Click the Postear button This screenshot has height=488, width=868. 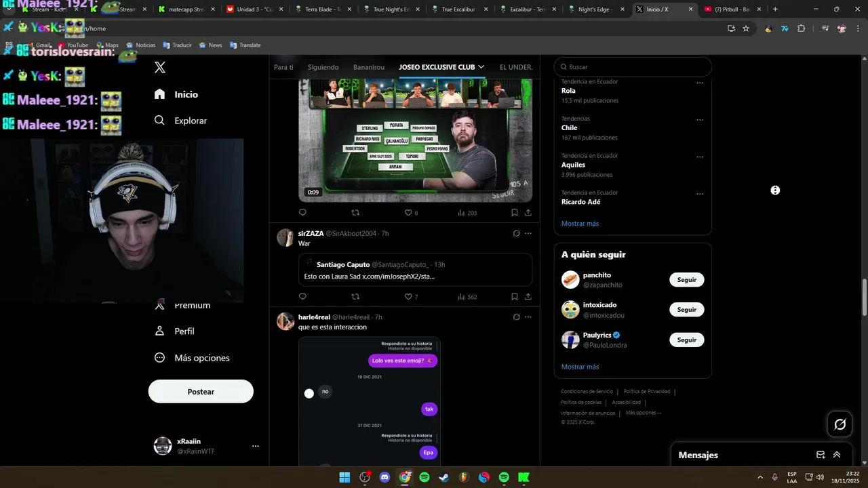[201, 391]
